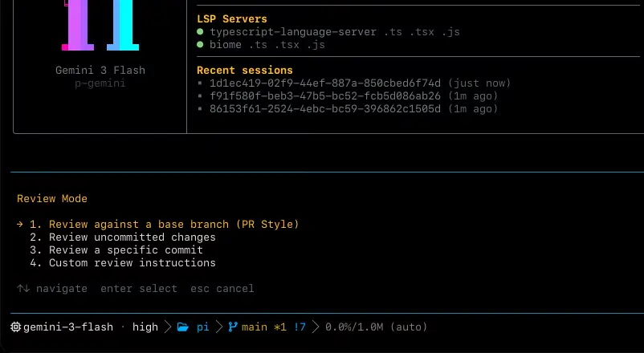This screenshot has width=644, height=353.
Task: Click the chip icon before gemini-3-flash
Action: 15,327
